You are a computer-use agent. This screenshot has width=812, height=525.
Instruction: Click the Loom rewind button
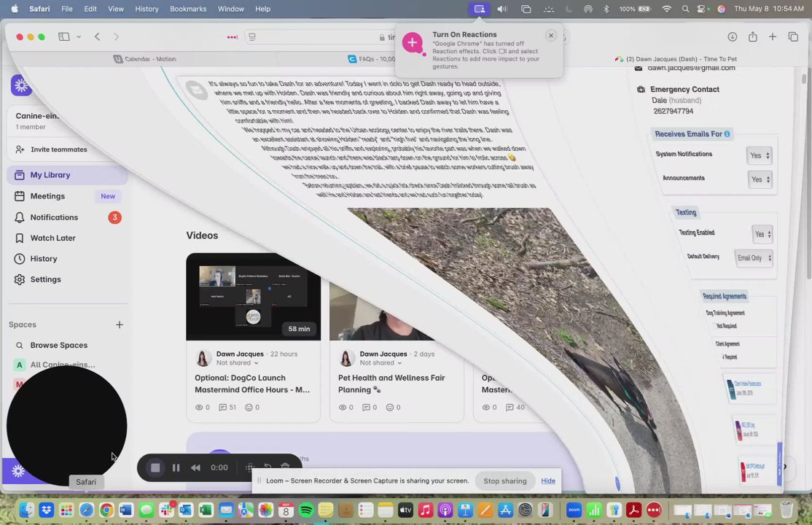click(195, 467)
